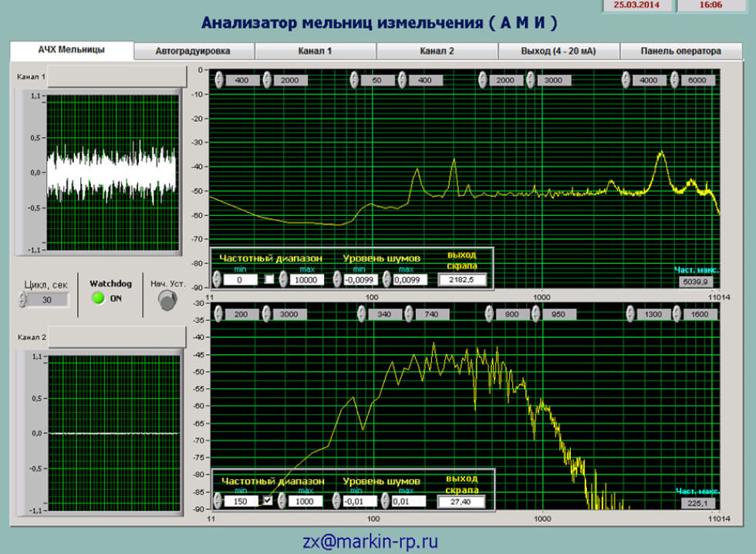Click stepper beside the 340 field, lower chart
The image size is (756, 554).
362,315
